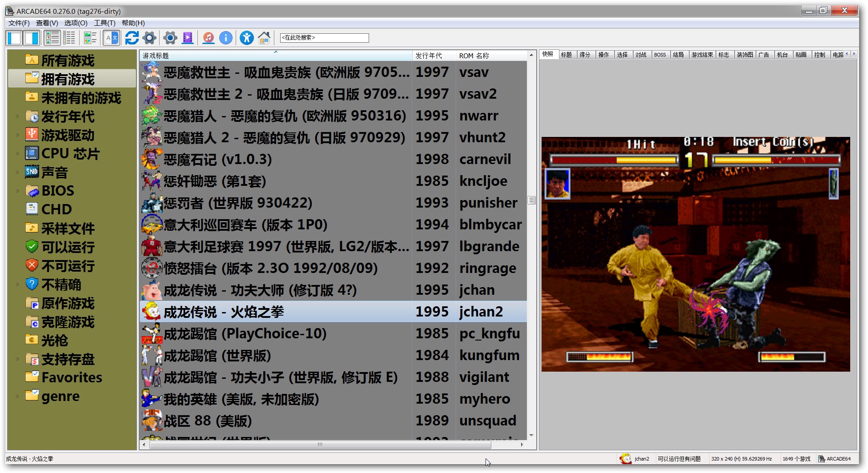Expand the 不精确 tree node
Screen dimensions: 868x473
point(17,285)
